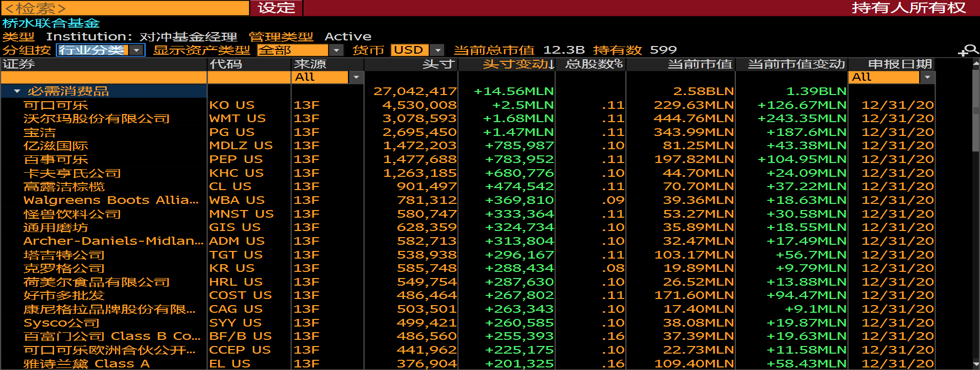Select the 雅诗兰黛 Class A row
Screen dimensions: 980x370
468,363
